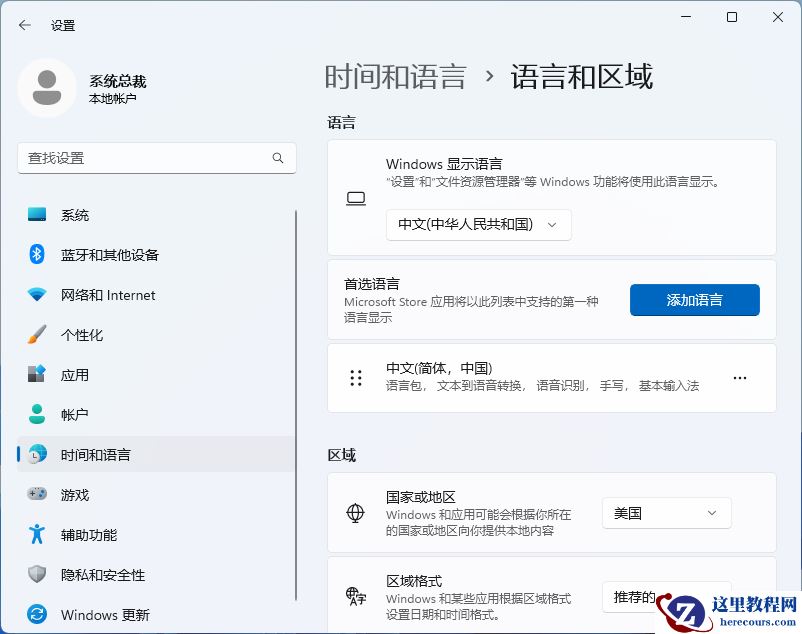Image resolution: width=802 pixels, height=634 pixels.
Task: Open the Windows 显示语言 dropdown
Action: click(478, 225)
